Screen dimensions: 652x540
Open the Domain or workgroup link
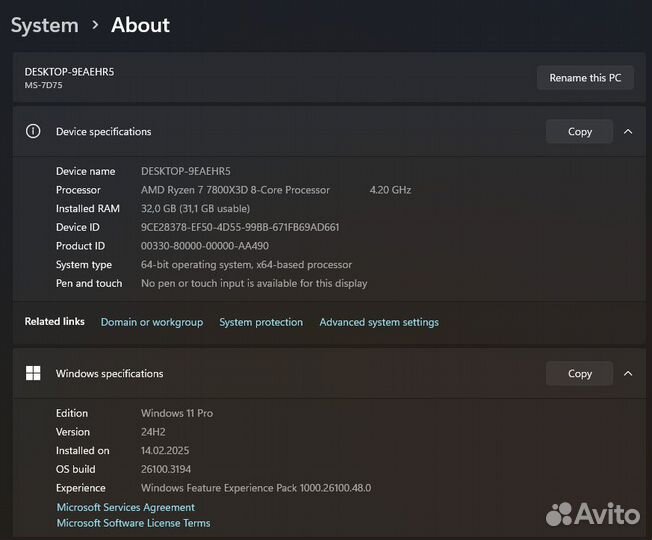[151, 322]
